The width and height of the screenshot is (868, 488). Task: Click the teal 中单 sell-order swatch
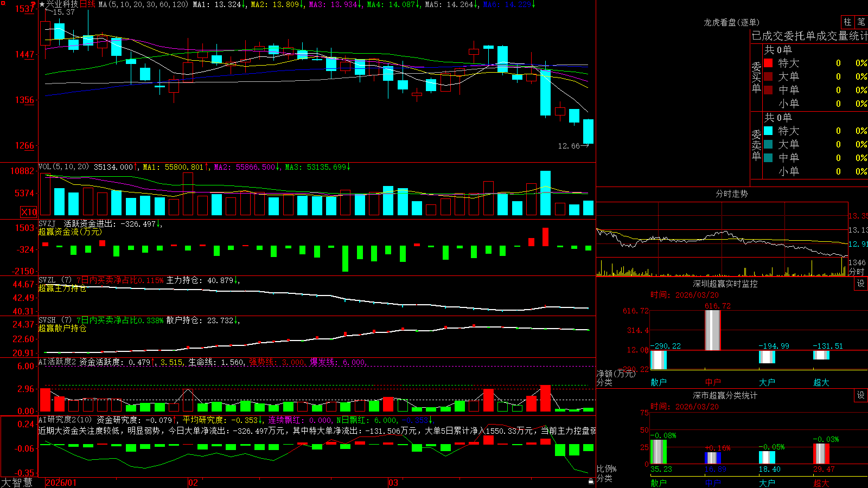coord(768,158)
